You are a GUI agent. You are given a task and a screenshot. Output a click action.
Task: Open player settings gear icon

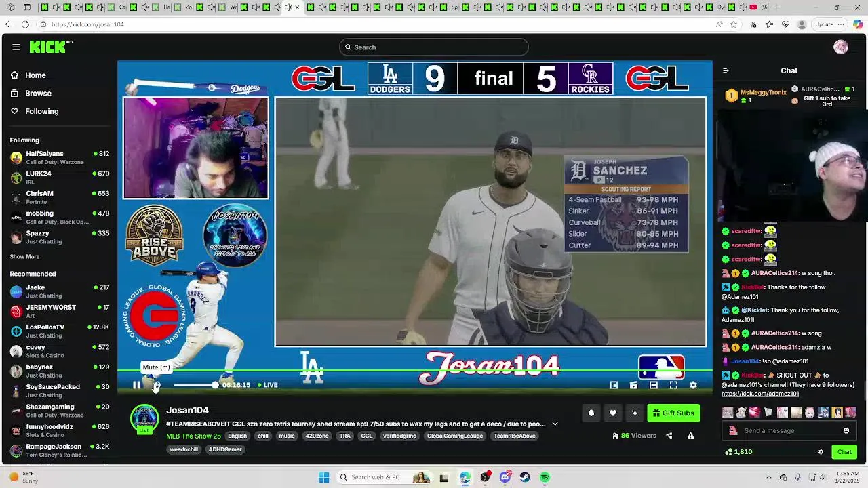(x=693, y=385)
